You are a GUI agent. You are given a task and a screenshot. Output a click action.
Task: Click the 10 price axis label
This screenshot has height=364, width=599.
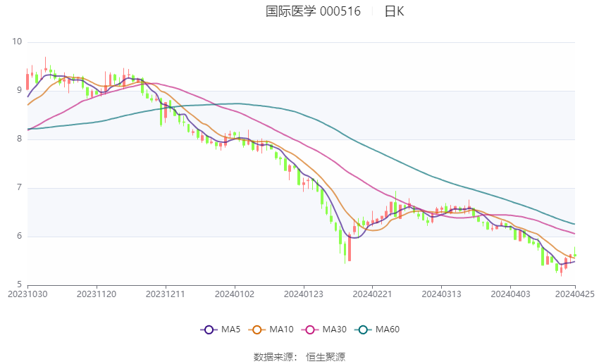(x=17, y=42)
